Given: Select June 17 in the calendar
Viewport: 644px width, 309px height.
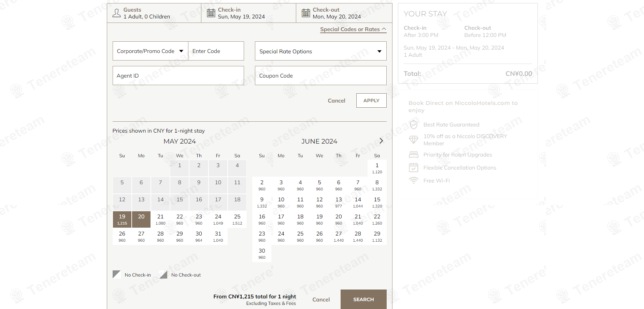Looking at the screenshot, I should (x=281, y=219).
